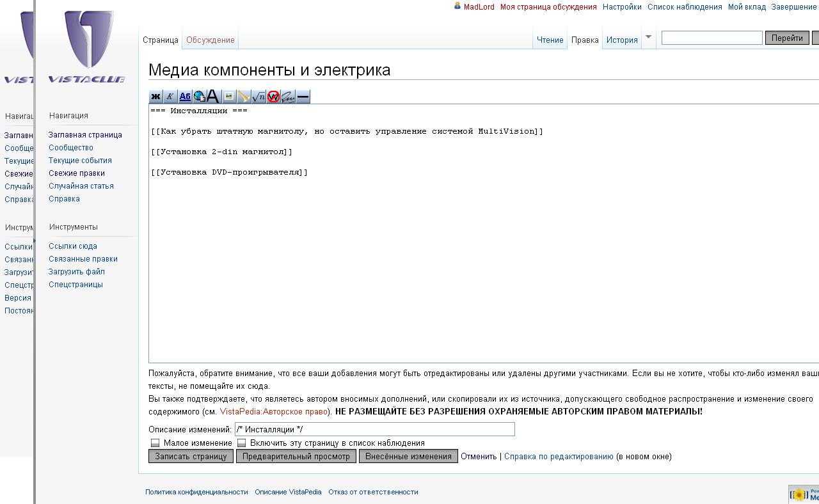
Task: Insert math formula with the √n icon
Action: 258,97
